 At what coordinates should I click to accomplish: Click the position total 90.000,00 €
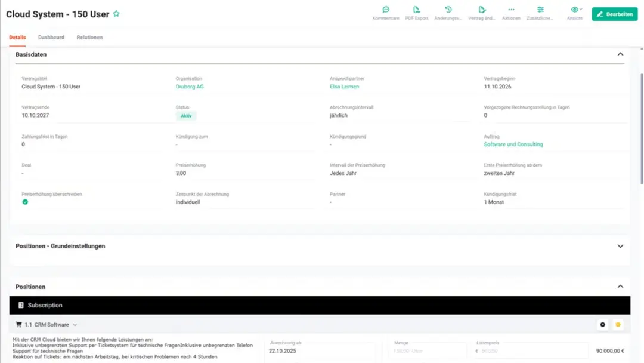click(x=610, y=351)
